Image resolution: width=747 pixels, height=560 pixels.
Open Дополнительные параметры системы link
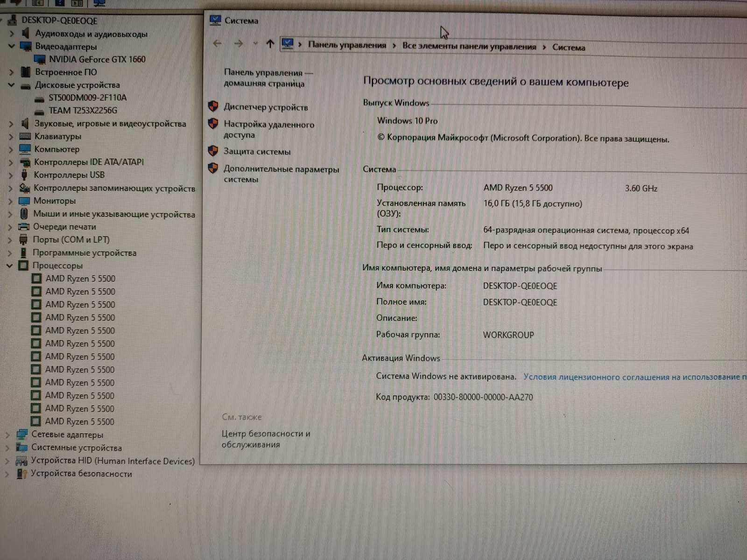(281, 174)
